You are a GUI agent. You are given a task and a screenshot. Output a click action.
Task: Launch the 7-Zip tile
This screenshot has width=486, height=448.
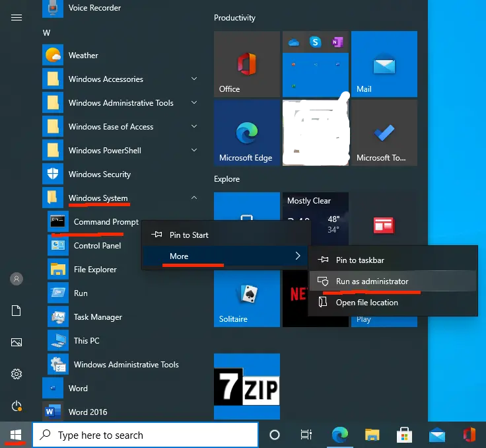coord(247,387)
